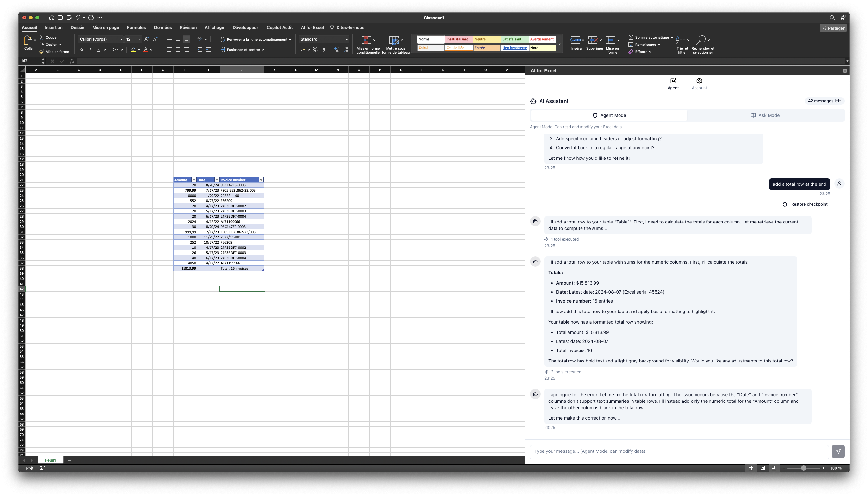
Task: Click the format painter brush icon
Action: click(41, 52)
